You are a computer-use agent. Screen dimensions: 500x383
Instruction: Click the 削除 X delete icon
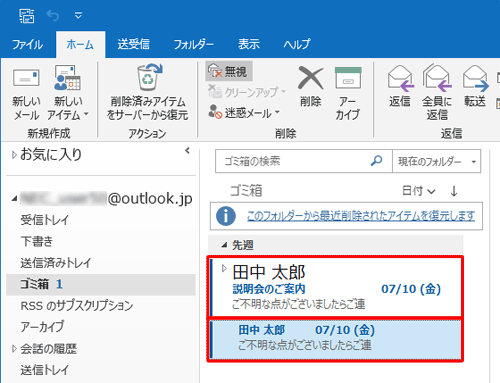click(311, 78)
